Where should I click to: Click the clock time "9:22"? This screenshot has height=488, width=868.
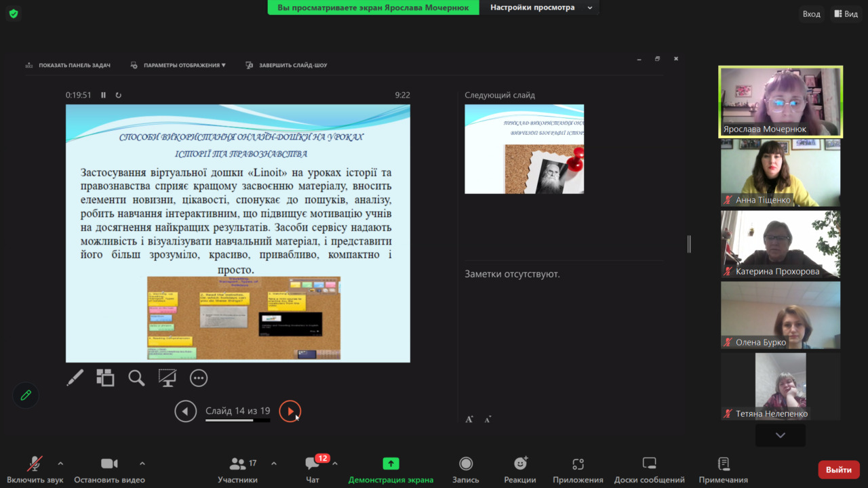pos(403,95)
